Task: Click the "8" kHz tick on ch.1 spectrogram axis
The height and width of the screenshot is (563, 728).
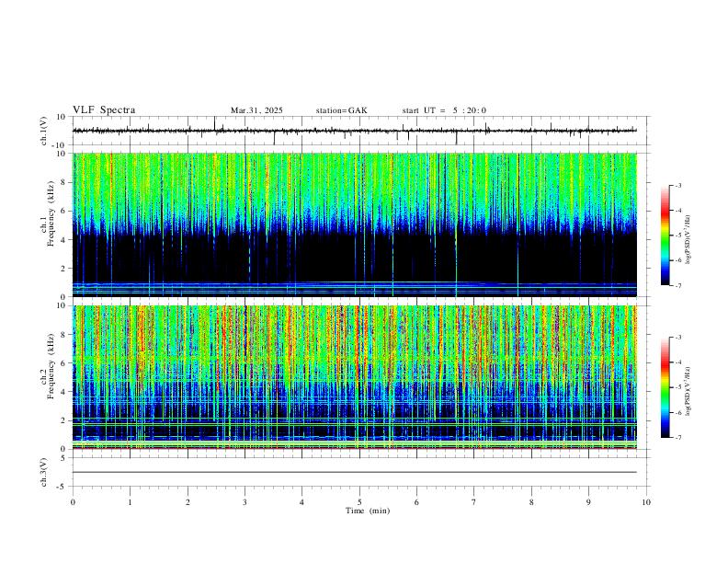Action: (x=64, y=182)
